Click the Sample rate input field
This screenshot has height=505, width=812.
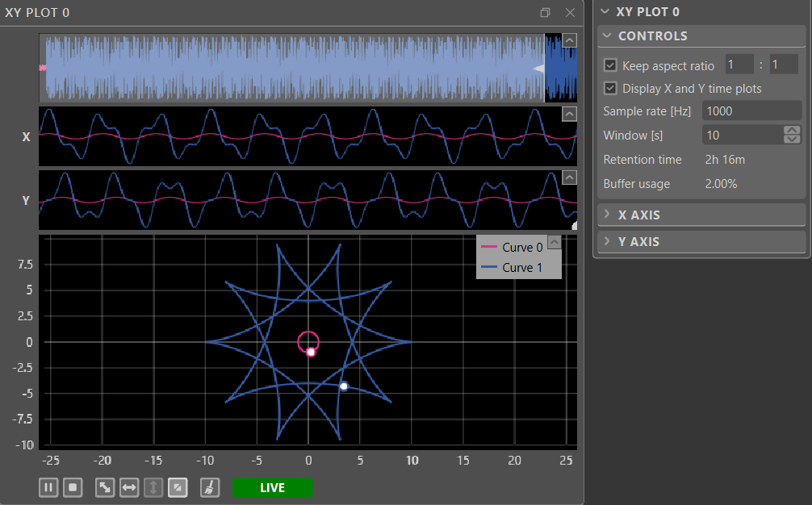751,111
